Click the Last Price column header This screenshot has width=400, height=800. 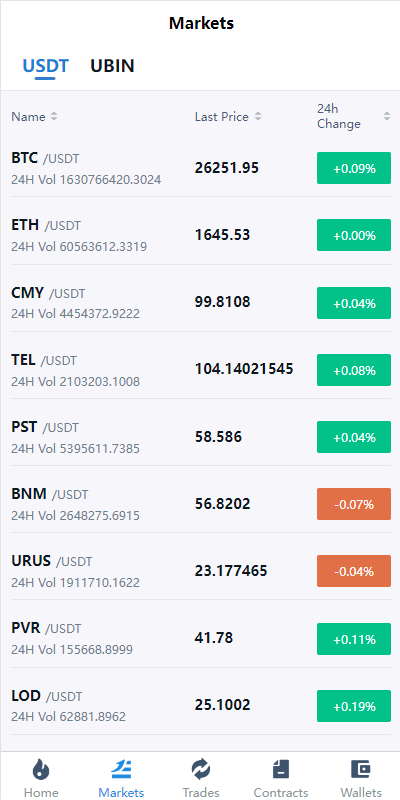tap(222, 117)
